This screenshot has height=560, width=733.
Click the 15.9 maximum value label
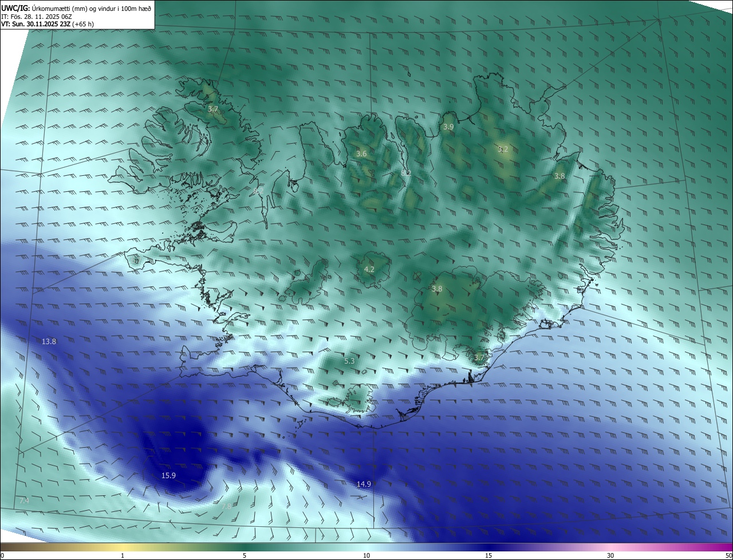[x=168, y=476]
